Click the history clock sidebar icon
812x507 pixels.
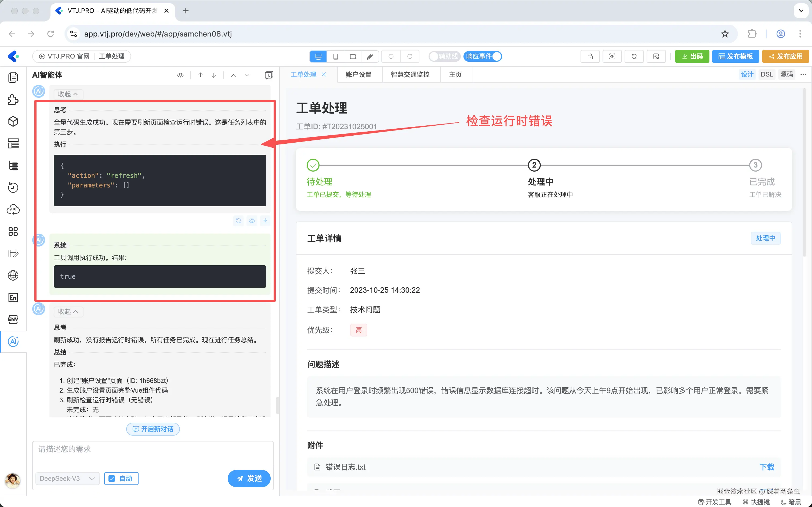(13, 187)
